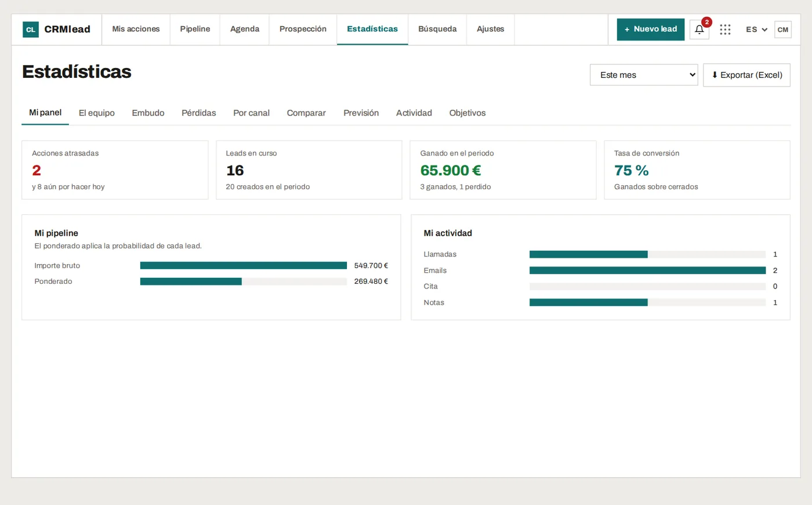Open the Actividad tab
This screenshot has height=505, width=812.
414,113
